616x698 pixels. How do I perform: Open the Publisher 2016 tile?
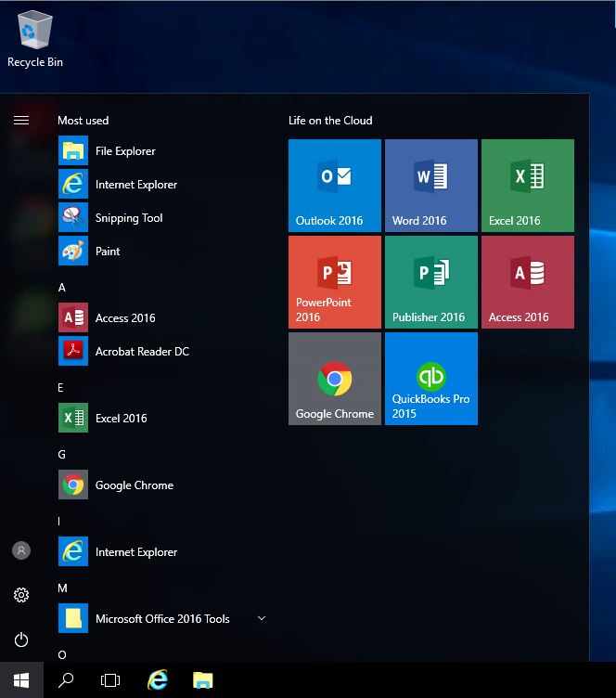(x=431, y=282)
